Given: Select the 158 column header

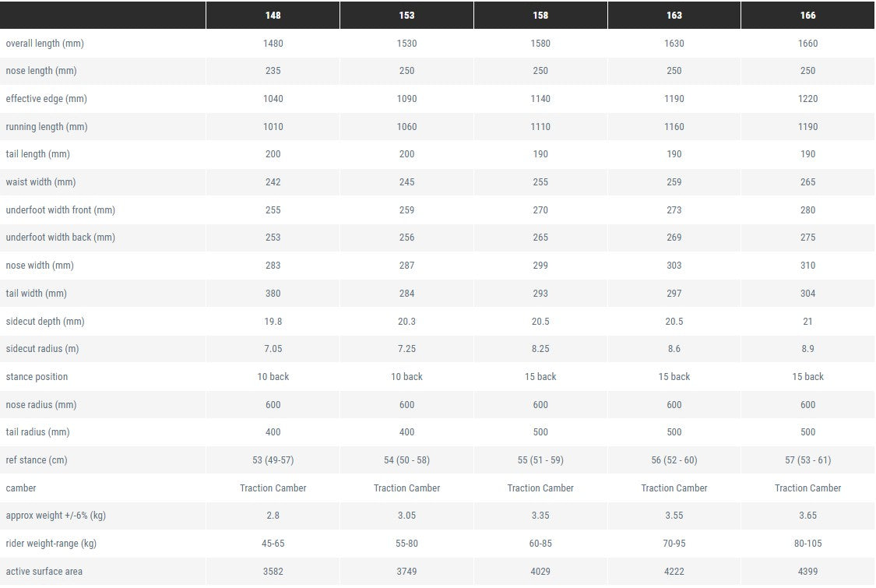Looking at the screenshot, I should pos(540,16).
